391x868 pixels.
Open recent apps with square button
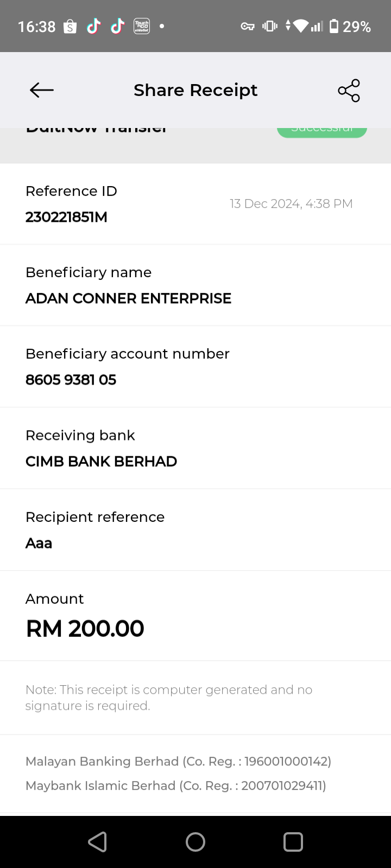tap(293, 842)
